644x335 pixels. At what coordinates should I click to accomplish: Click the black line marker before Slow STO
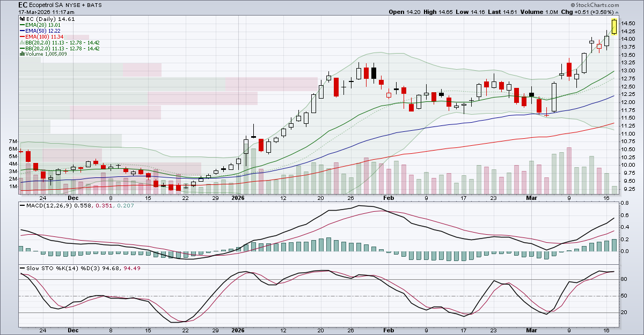coord(21,267)
